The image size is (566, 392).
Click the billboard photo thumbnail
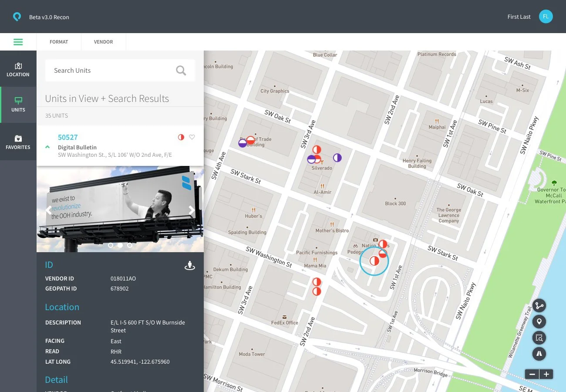120,209
